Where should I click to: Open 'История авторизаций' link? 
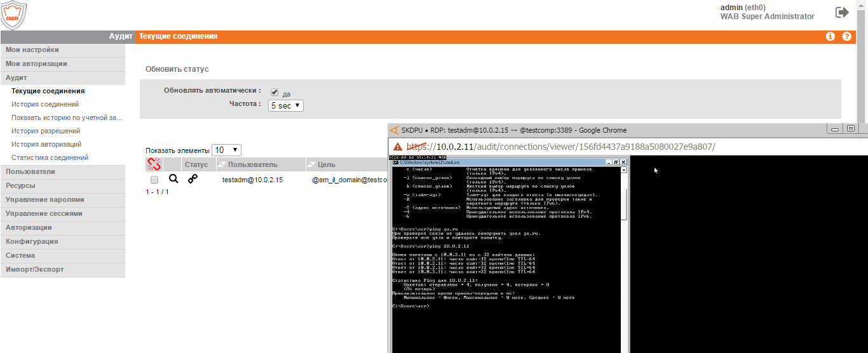[46, 144]
